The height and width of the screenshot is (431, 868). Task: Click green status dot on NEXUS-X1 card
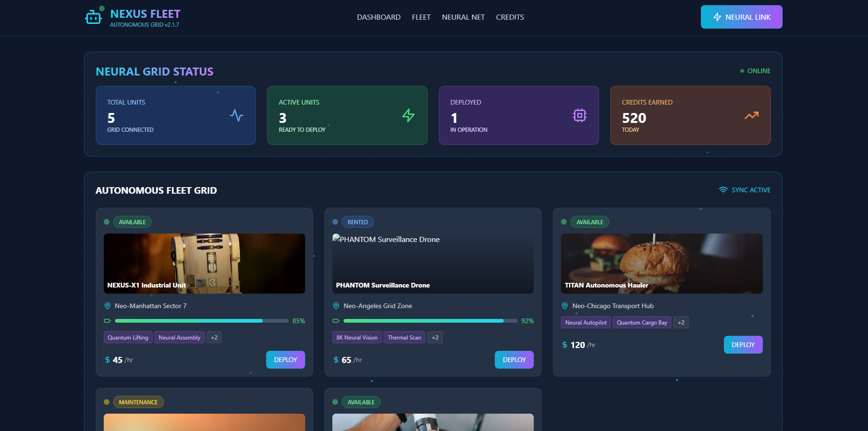point(107,222)
